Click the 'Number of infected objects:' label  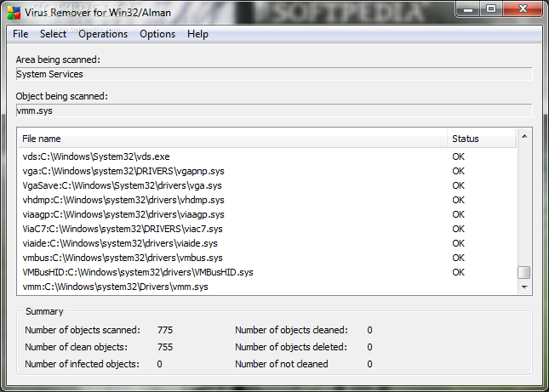(x=82, y=365)
